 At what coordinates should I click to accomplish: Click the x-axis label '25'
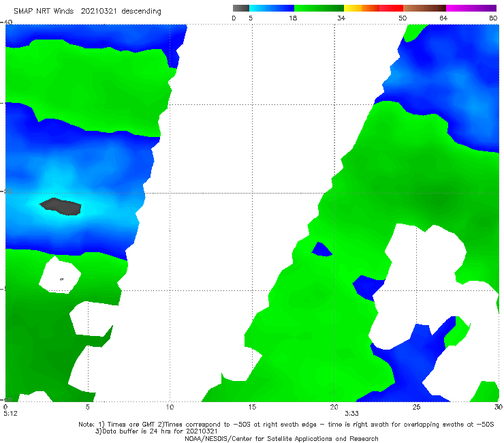coord(417,408)
